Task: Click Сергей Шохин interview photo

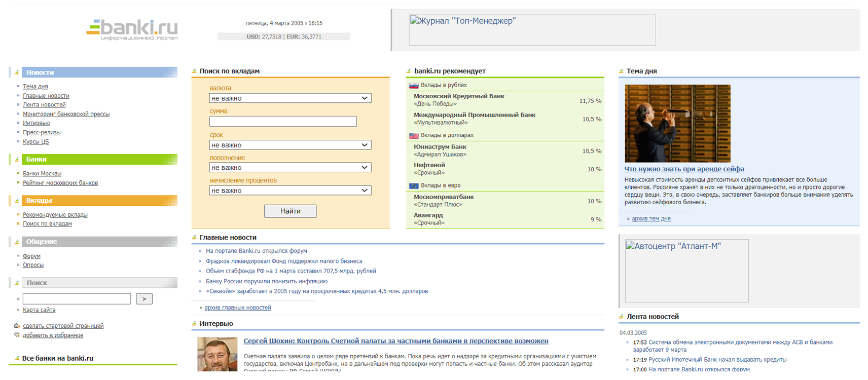Action: pyautogui.click(x=217, y=354)
